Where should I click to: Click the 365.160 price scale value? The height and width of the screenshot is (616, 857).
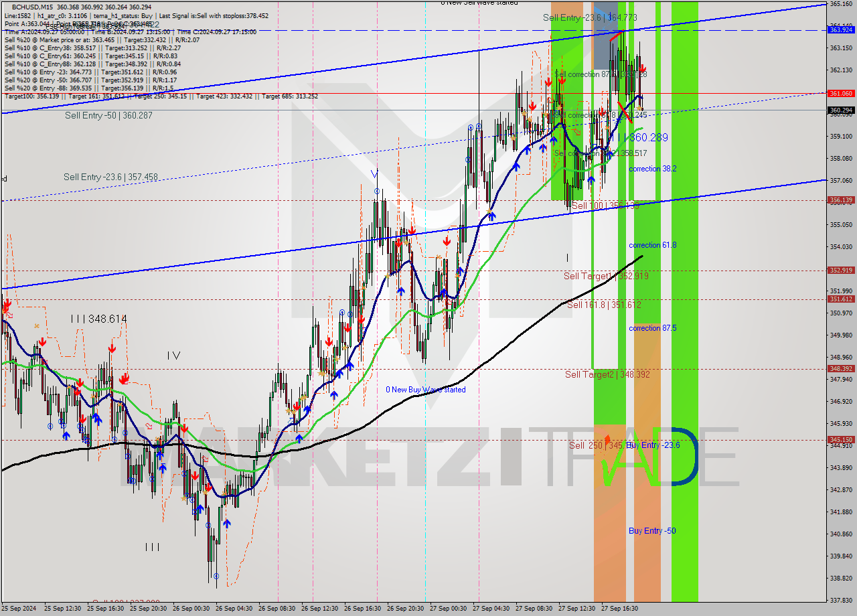(x=841, y=3)
